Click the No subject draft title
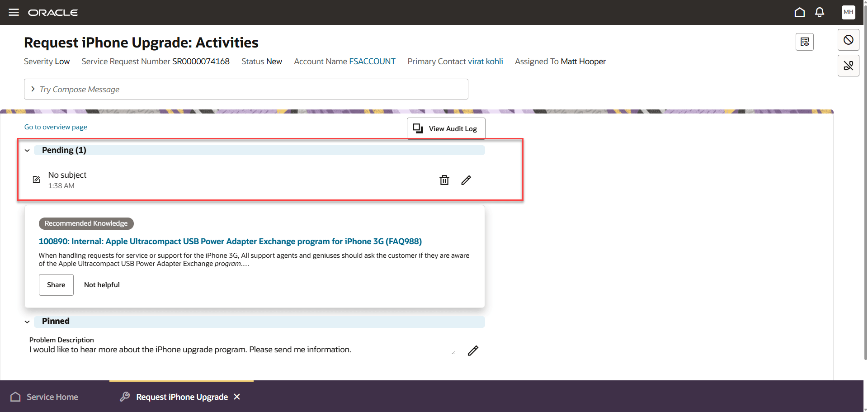The width and height of the screenshot is (868, 412). pyautogui.click(x=67, y=175)
